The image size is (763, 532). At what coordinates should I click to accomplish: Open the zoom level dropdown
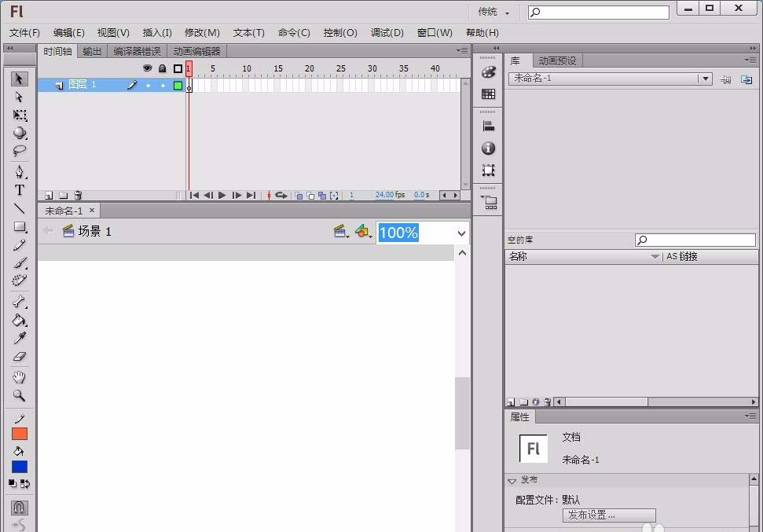pyautogui.click(x=461, y=233)
